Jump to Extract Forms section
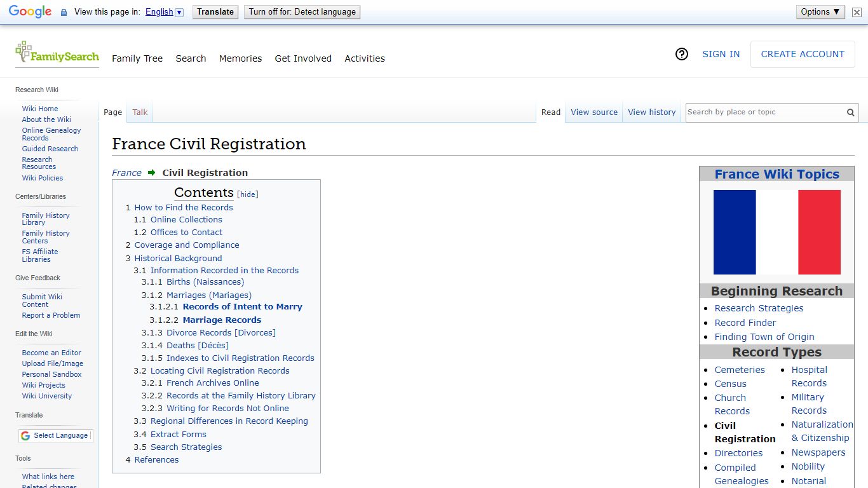The image size is (868, 488). [x=179, y=434]
